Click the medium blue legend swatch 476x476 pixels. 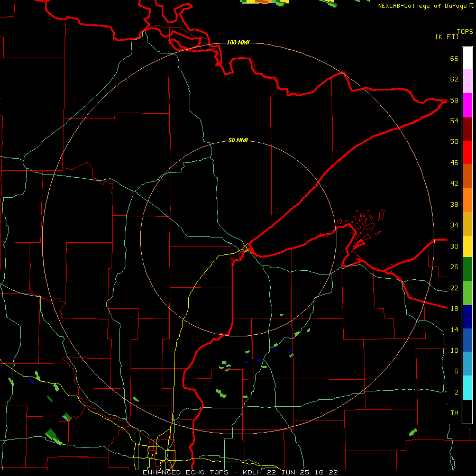click(467, 340)
